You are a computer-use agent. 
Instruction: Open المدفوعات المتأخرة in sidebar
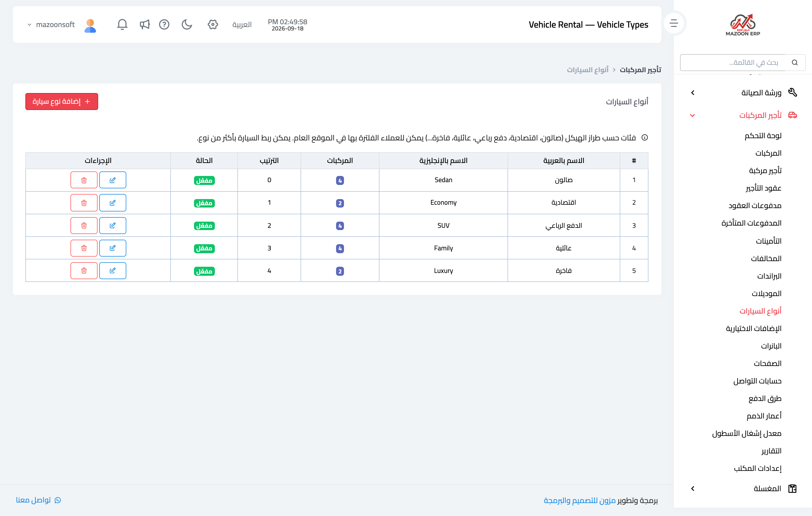751,223
